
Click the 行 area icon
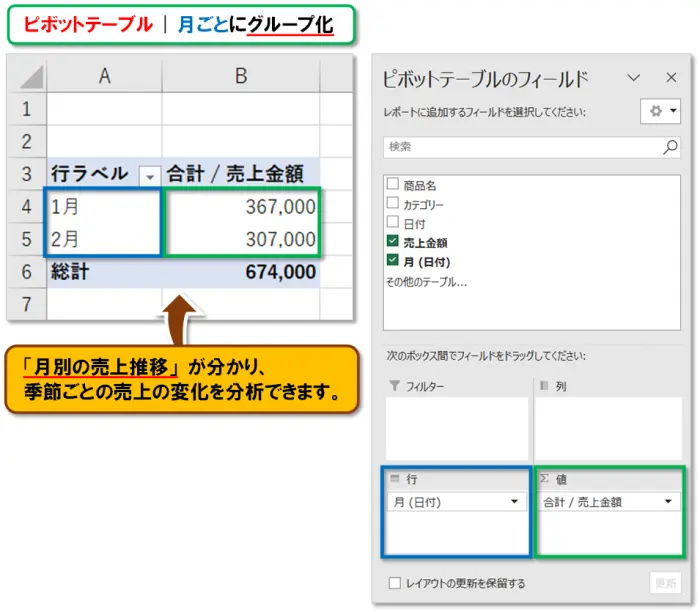click(395, 479)
